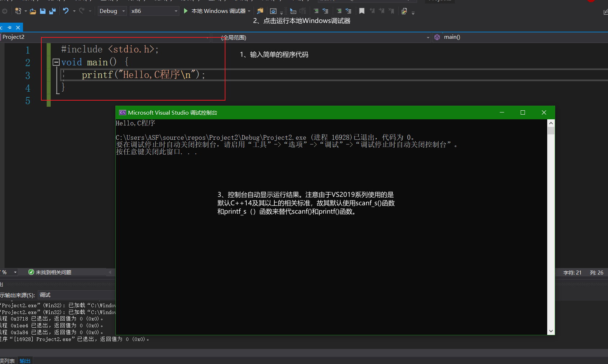Click the debug console window title icon
This screenshot has width=608, height=364.
123,112
